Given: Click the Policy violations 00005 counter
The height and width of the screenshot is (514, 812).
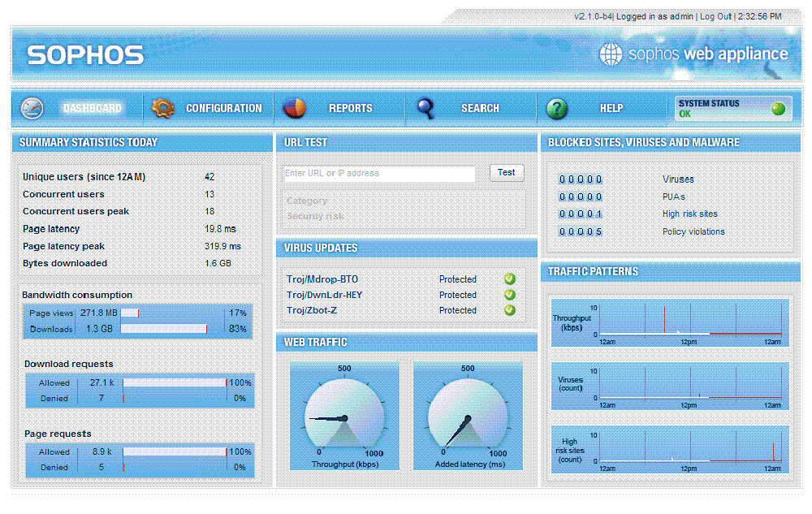Looking at the screenshot, I should (x=580, y=231).
